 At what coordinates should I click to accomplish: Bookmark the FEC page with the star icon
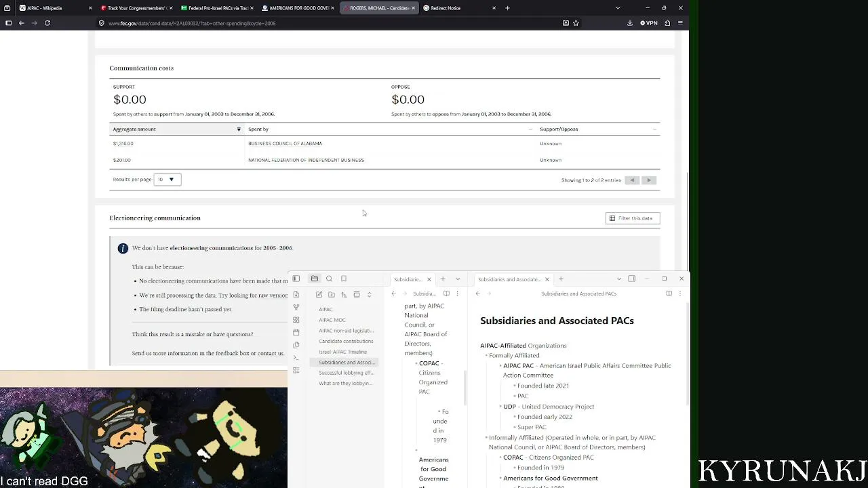pyautogui.click(x=576, y=23)
